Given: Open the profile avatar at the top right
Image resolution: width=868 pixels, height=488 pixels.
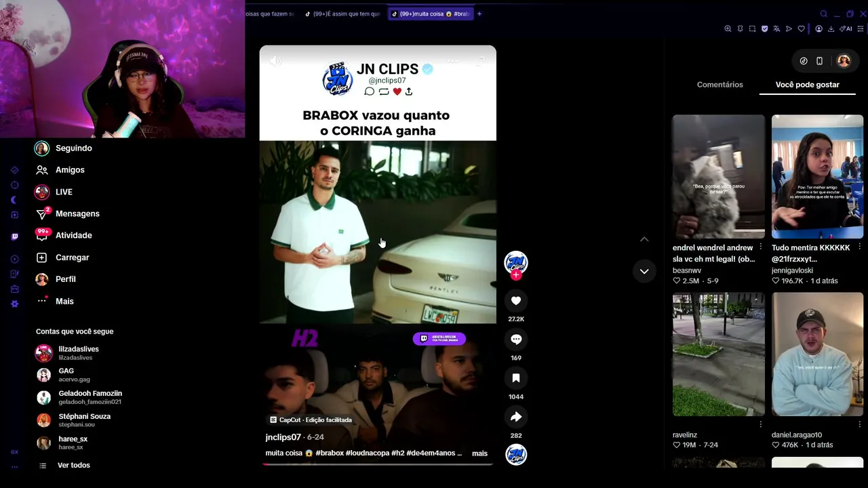Looking at the screenshot, I should tap(844, 61).
